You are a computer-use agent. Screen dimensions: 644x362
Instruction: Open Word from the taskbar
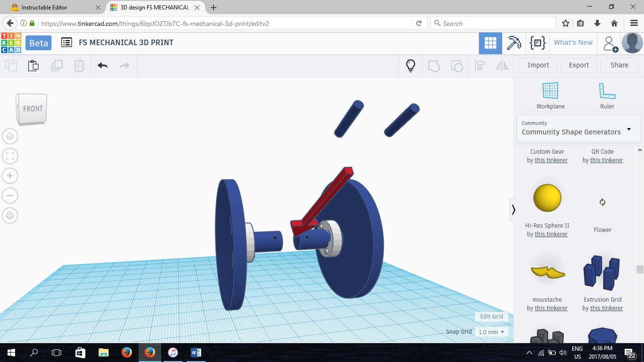coord(196,353)
